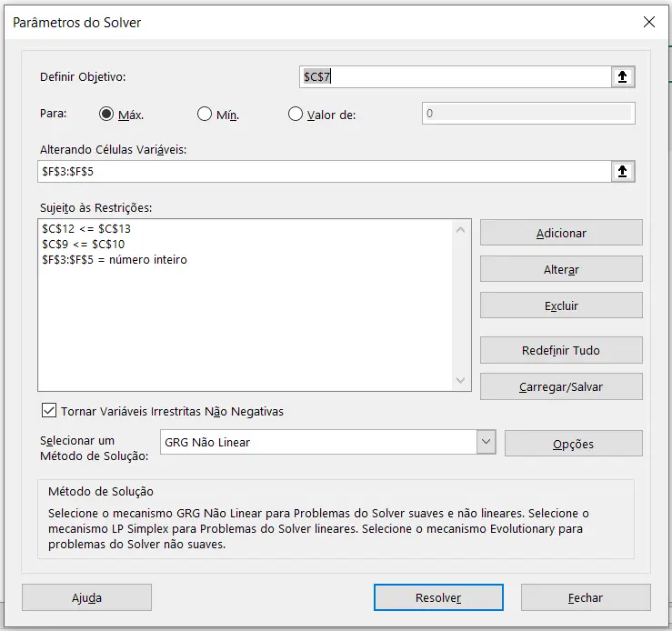672x631 pixels.
Task: Click the Definir Objetivo input field
Action: point(455,77)
